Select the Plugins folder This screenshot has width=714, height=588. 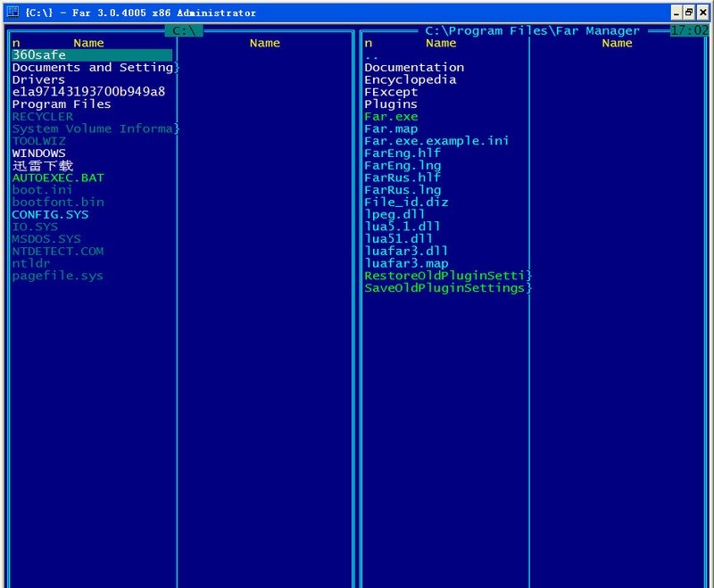pos(391,104)
